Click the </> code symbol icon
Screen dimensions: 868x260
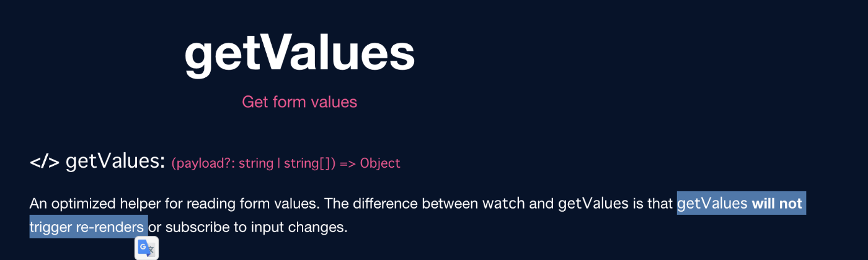(45, 162)
